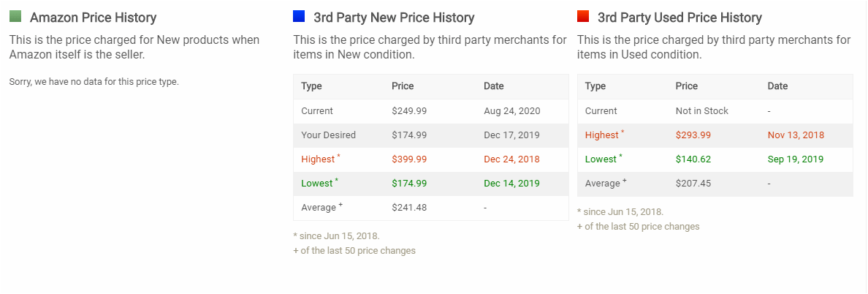This screenshot has width=868, height=294.
Task: Click the blue 3rd Party New swatch
Action: (299, 17)
